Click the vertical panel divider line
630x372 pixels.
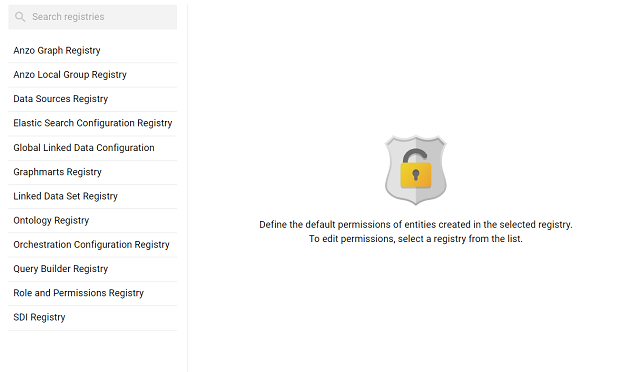pyautogui.click(x=187, y=188)
